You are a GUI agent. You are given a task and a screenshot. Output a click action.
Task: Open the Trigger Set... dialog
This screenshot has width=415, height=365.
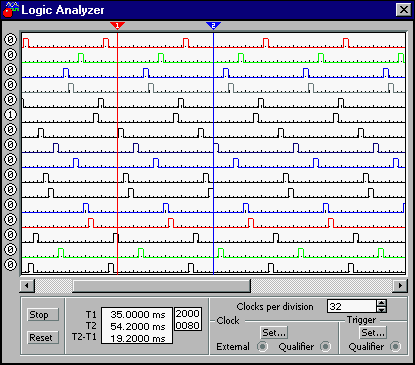pyautogui.click(x=373, y=332)
